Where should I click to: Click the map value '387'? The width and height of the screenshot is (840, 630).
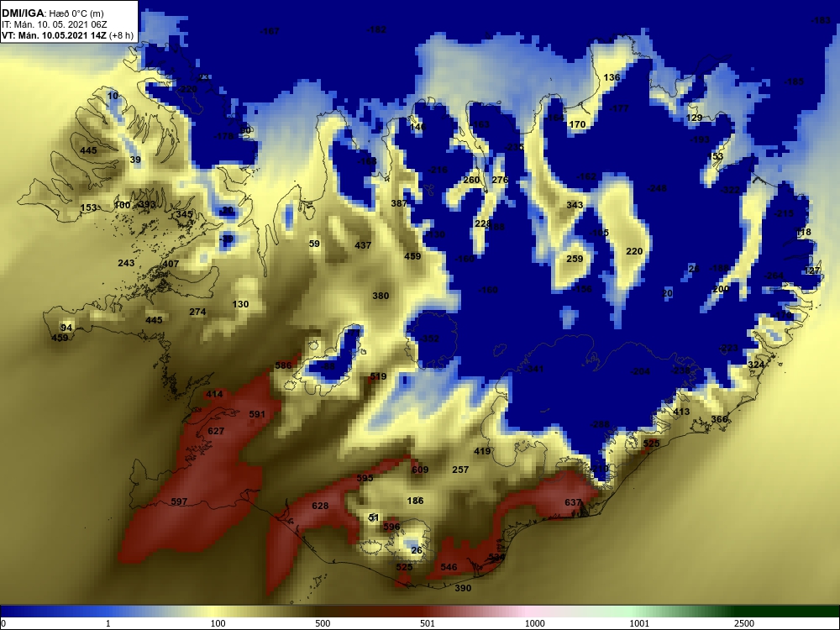point(399,203)
